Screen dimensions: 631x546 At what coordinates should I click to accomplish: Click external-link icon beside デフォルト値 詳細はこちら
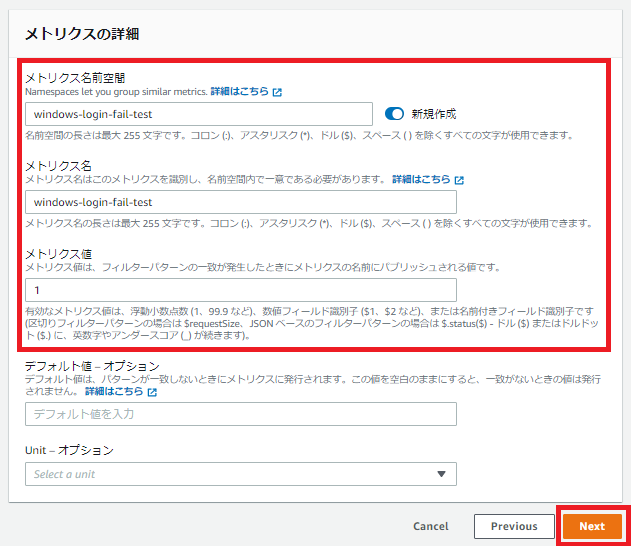coord(152,392)
